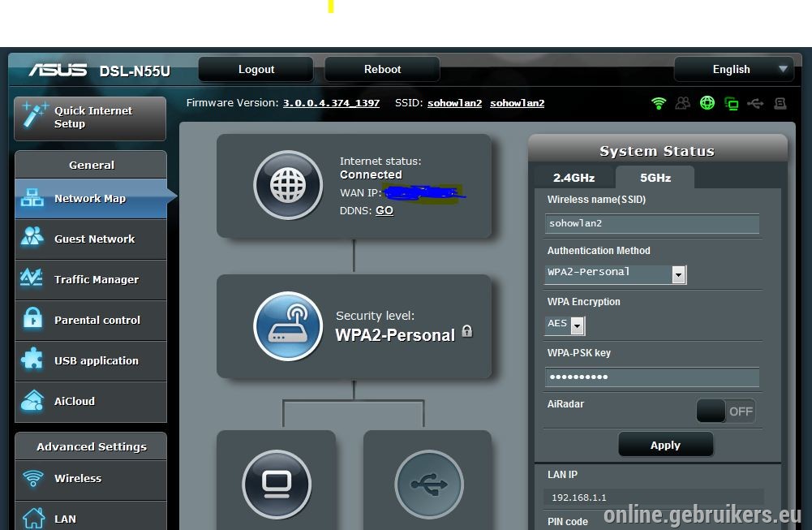Image resolution: width=812 pixels, height=530 pixels.
Task: Open LAN advanced settings
Action: (91, 516)
